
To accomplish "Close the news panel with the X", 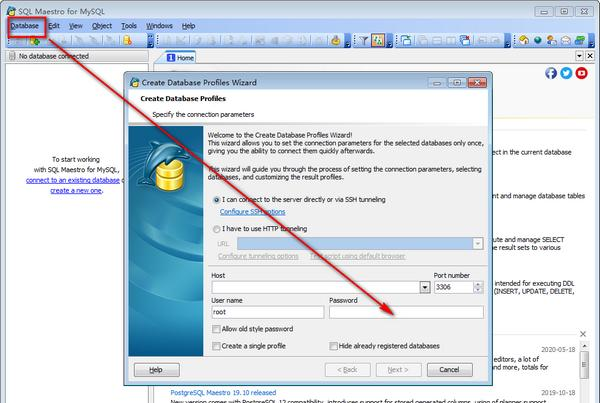I will pos(583,334).
